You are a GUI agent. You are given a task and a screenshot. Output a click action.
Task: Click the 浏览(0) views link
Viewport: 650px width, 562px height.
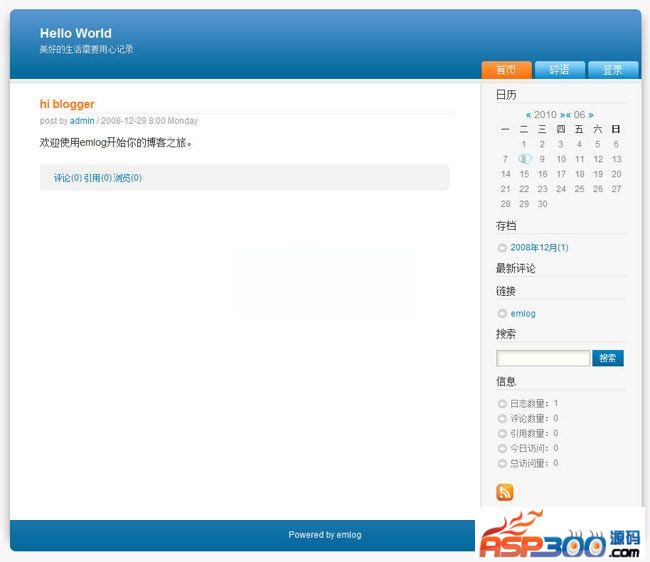[128, 178]
